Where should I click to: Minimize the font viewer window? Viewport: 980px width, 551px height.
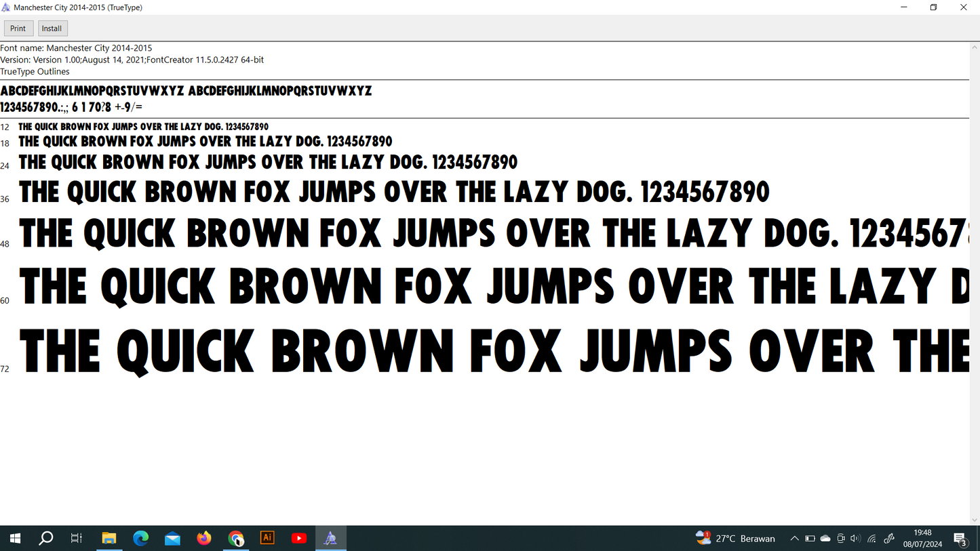coord(903,7)
